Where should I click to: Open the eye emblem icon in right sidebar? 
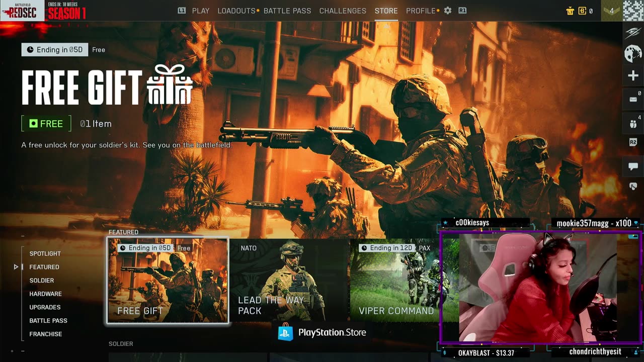tap(633, 33)
